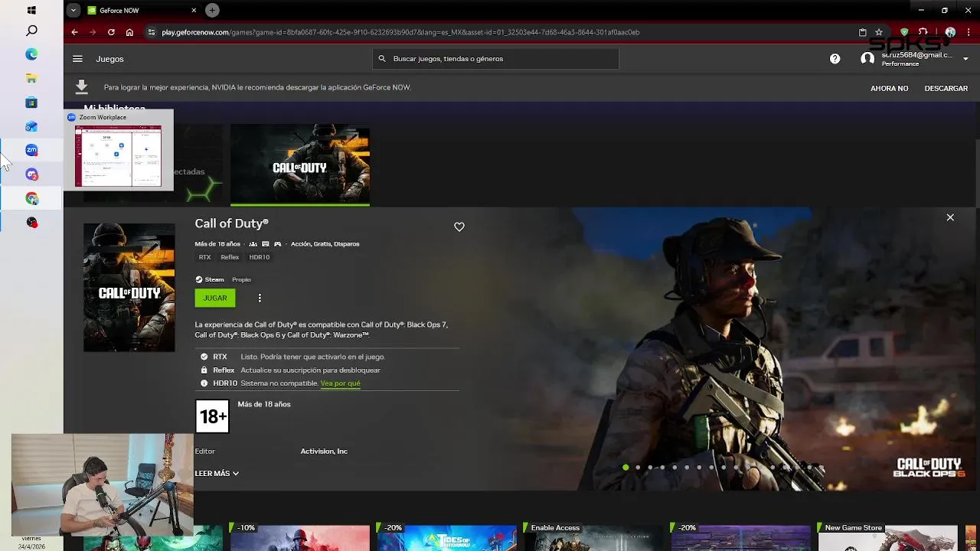The image size is (980, 551).
Task: Click the Chrome taskbar icon
Action: point(31,198)
